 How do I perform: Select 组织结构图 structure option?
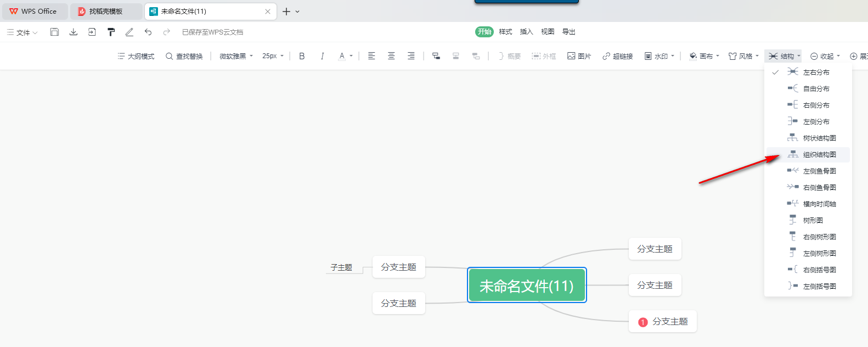[x=808, y=154]
